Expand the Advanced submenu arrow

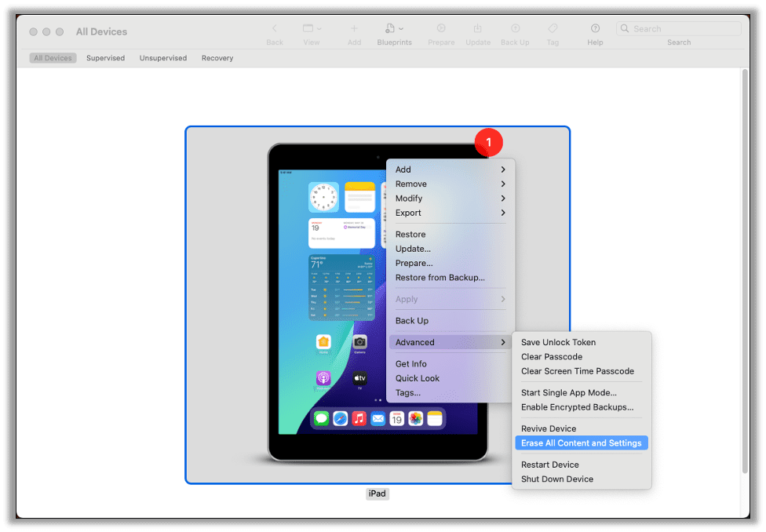pyautogui.click(x=505, y=342)
